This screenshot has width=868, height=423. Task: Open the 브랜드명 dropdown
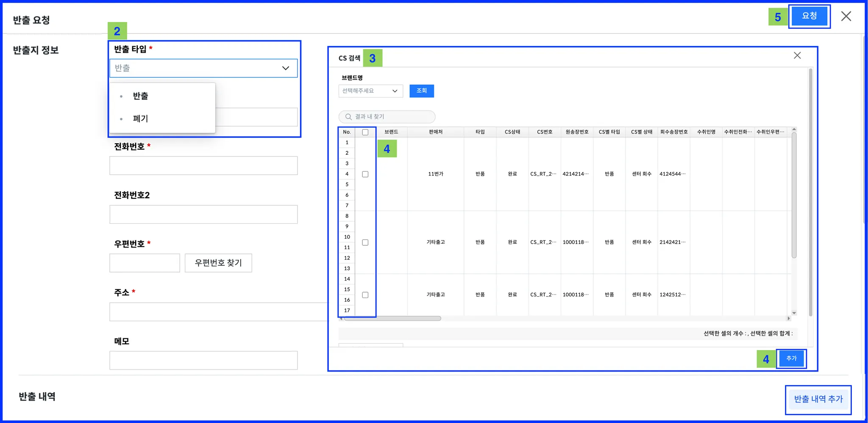[370, 91]
